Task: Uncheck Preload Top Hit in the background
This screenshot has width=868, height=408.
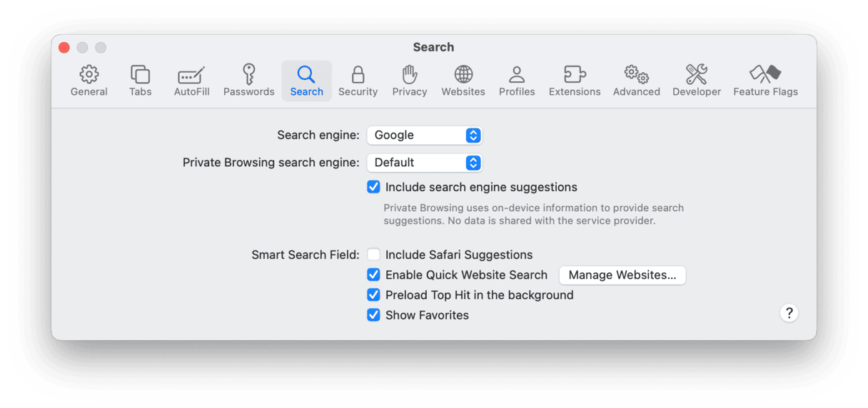Action: 373,295
